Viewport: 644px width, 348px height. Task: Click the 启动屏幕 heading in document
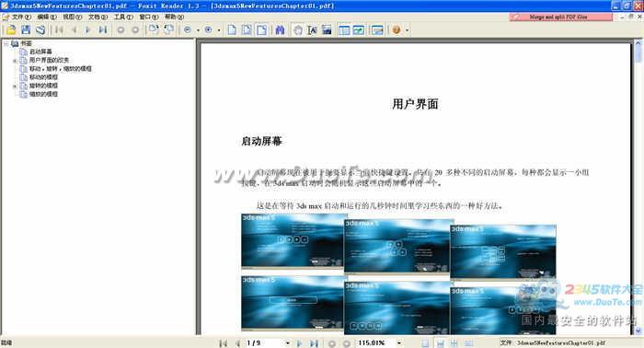pos(261,142)
